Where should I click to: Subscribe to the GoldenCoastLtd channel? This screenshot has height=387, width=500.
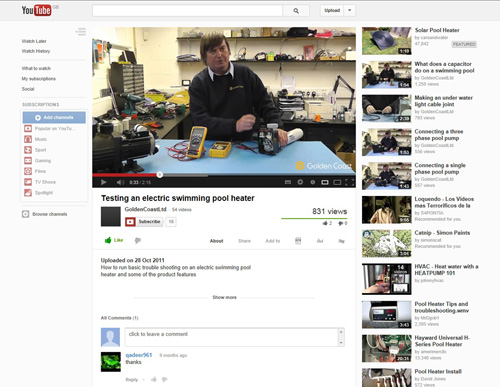(144, 222)
